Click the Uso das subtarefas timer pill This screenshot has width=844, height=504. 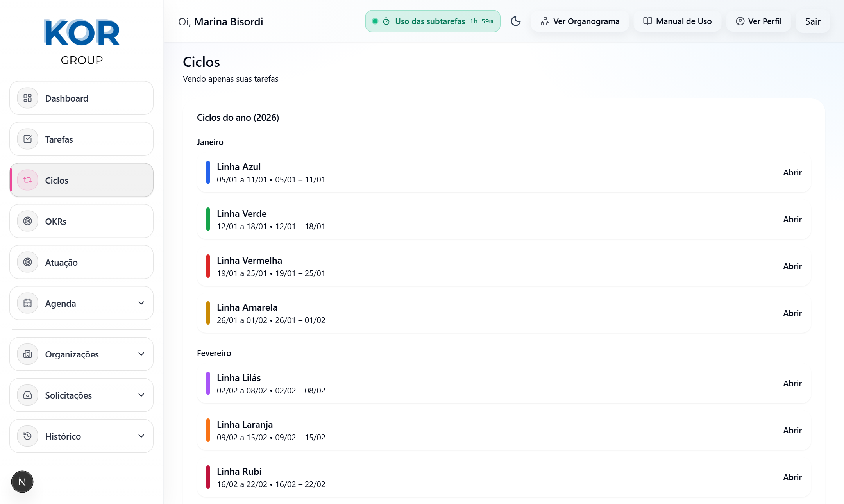click(x=433, y=21)
